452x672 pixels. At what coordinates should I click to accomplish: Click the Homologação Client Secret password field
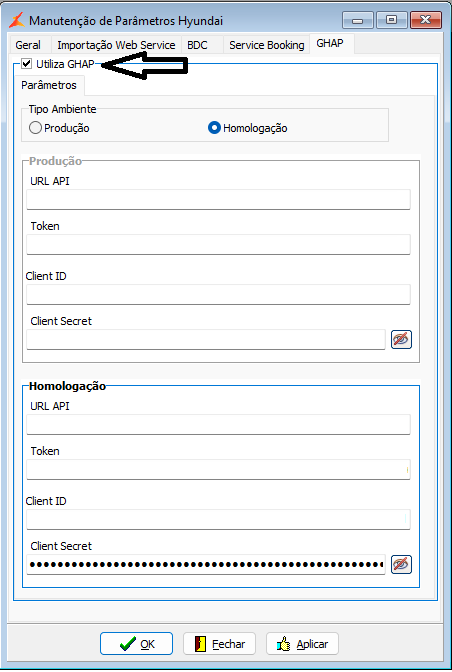tap(206, 564)
